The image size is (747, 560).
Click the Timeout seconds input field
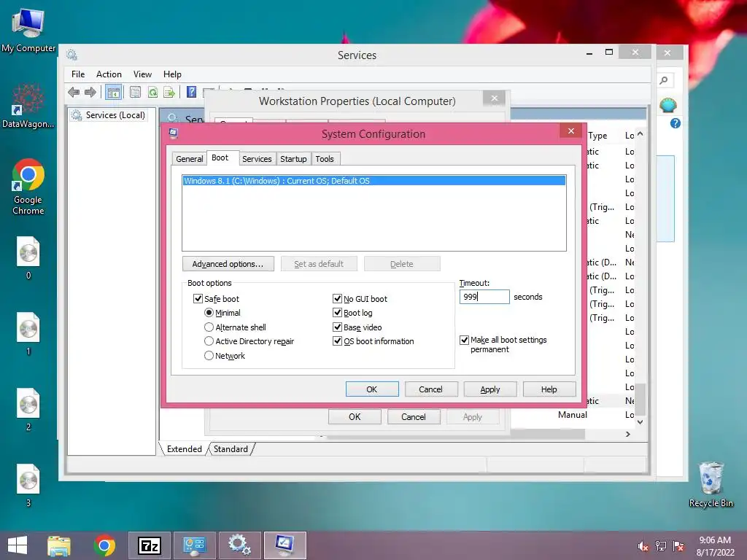484,297
